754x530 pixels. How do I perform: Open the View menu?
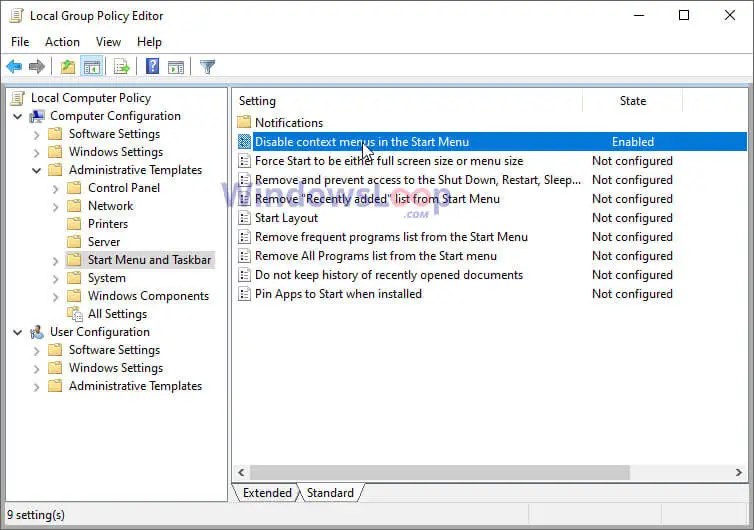point(108,42)
